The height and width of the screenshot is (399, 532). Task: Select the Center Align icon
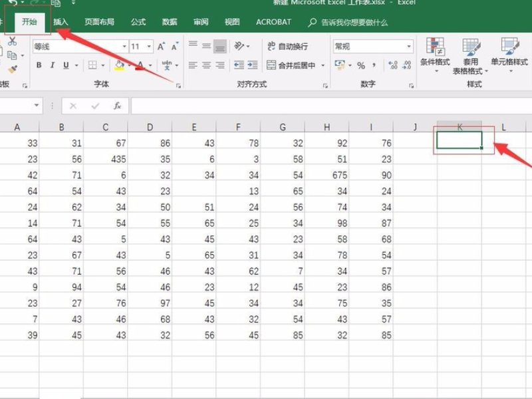206,65
